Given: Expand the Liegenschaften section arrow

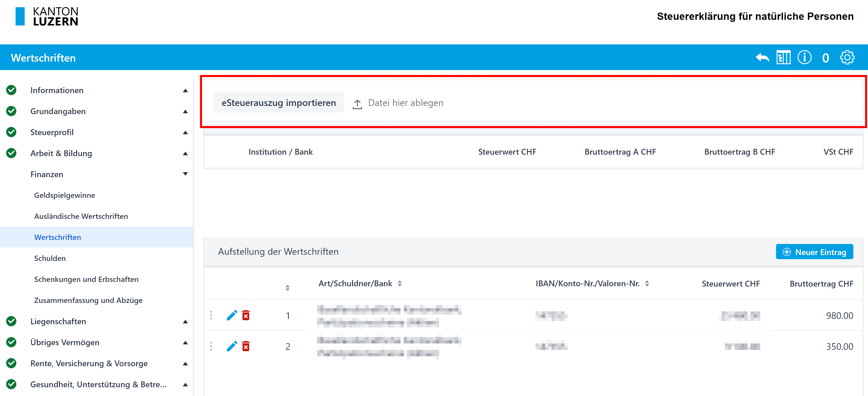Looking at the screenshot, I should (x=185, y=322).
